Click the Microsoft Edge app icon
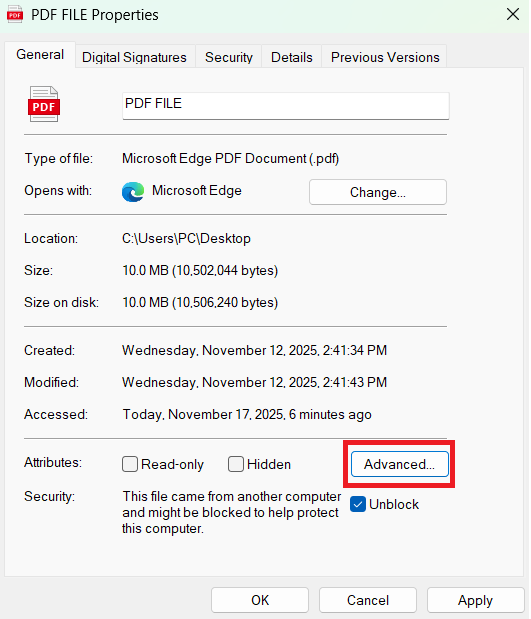 coord(133,192)
